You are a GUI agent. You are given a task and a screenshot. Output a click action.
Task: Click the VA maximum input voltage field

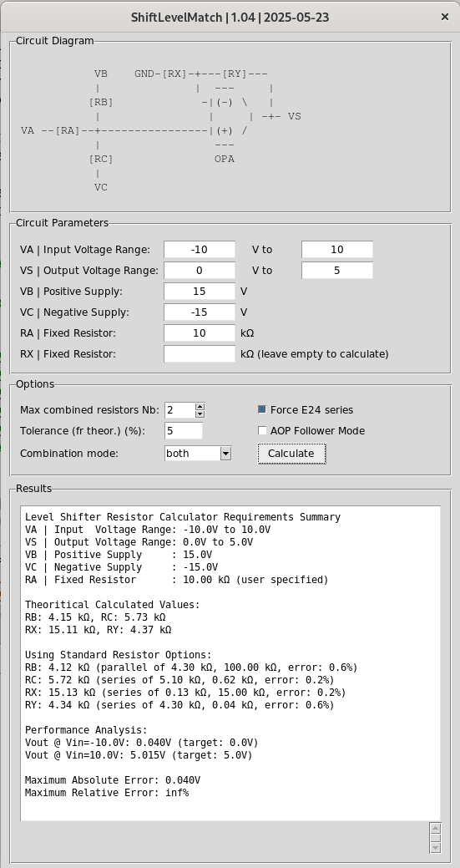click(337, 250)
